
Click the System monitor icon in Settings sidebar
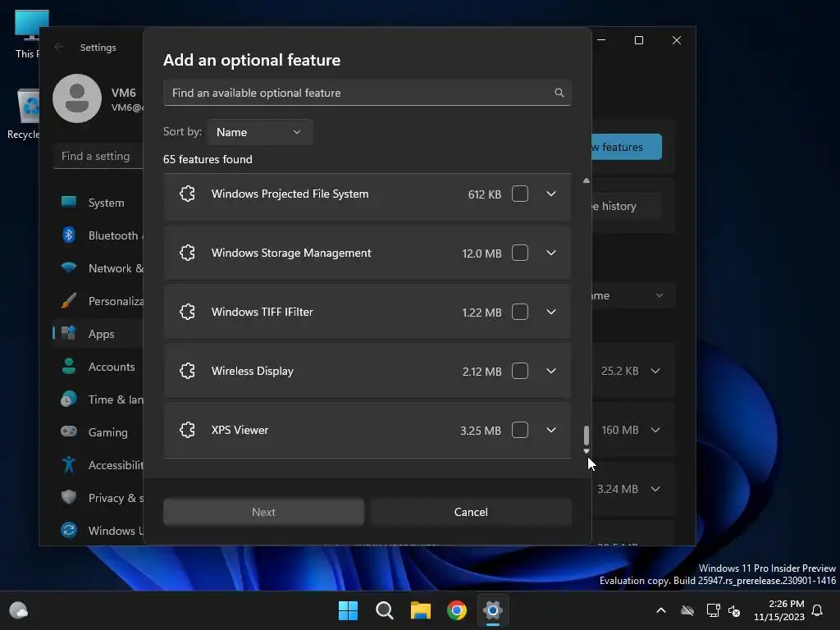[69, 202]
